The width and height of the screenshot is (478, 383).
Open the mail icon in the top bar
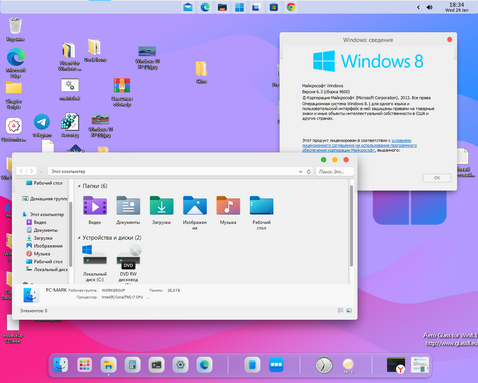tap(188, 7)
